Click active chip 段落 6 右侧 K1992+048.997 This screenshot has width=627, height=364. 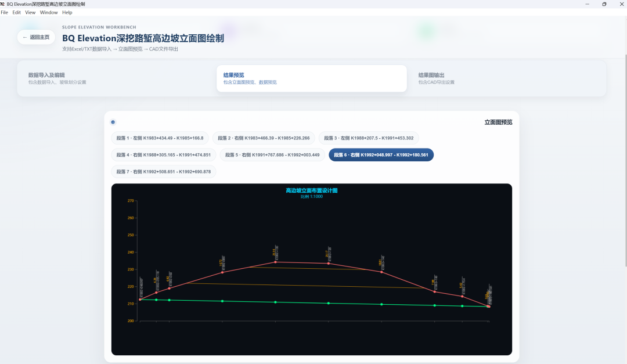pos(381,155)
